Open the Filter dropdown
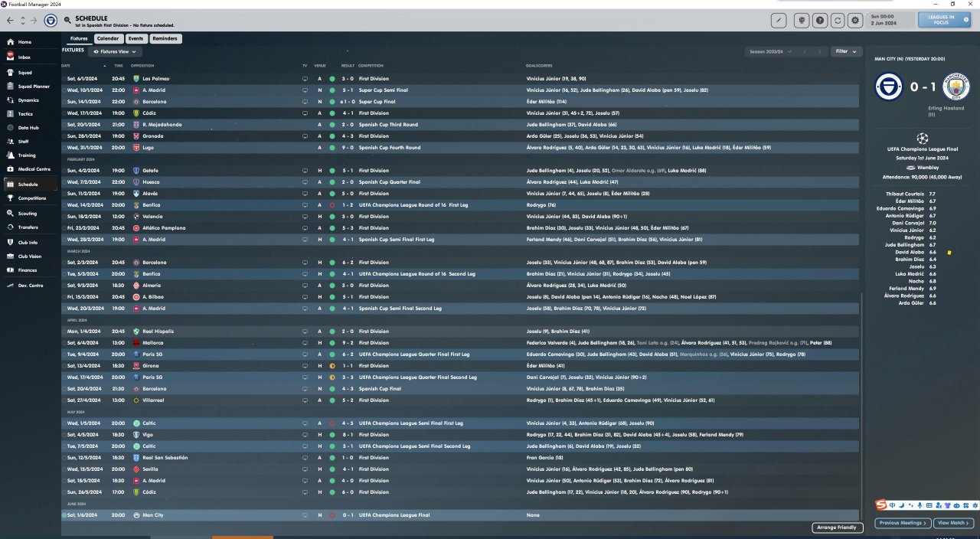Image resolution: width=980 pixels, height=539 pixels. click(846, 52)
